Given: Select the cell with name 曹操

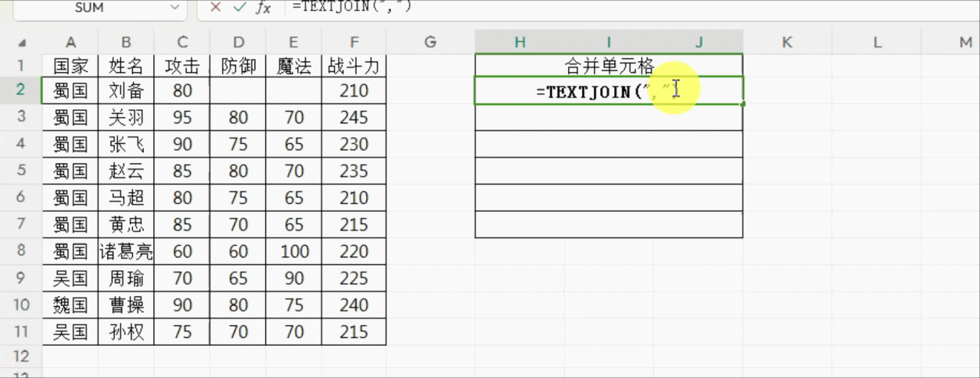Looking at the screenshot, I should [x=126, y=305].
